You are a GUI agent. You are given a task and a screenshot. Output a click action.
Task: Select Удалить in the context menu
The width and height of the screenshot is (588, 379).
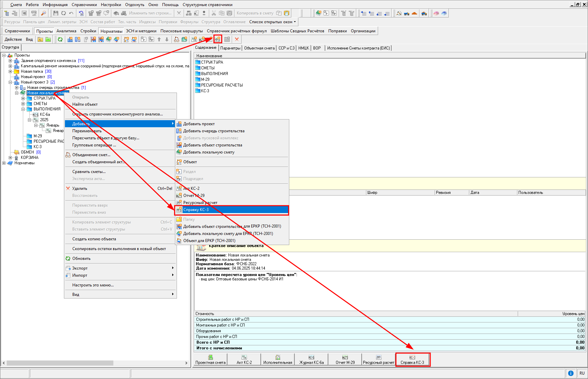(80, 188)
